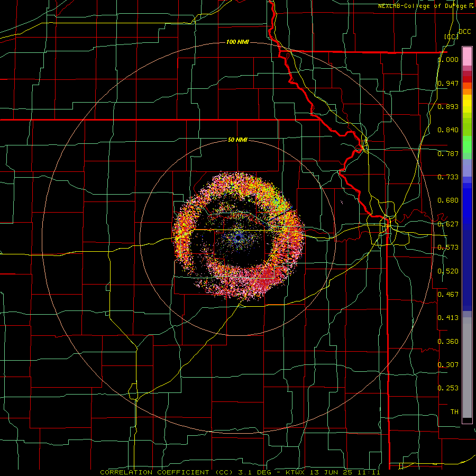Click the 0.467 color scale value
The height and width of the screenshot is (476, 476).
448,294
